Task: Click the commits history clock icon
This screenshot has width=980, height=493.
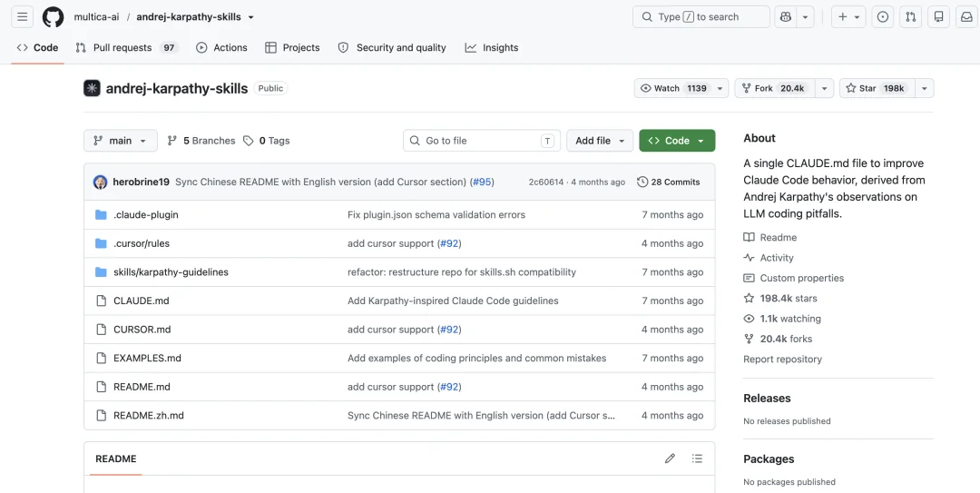Action: (642, 182)
